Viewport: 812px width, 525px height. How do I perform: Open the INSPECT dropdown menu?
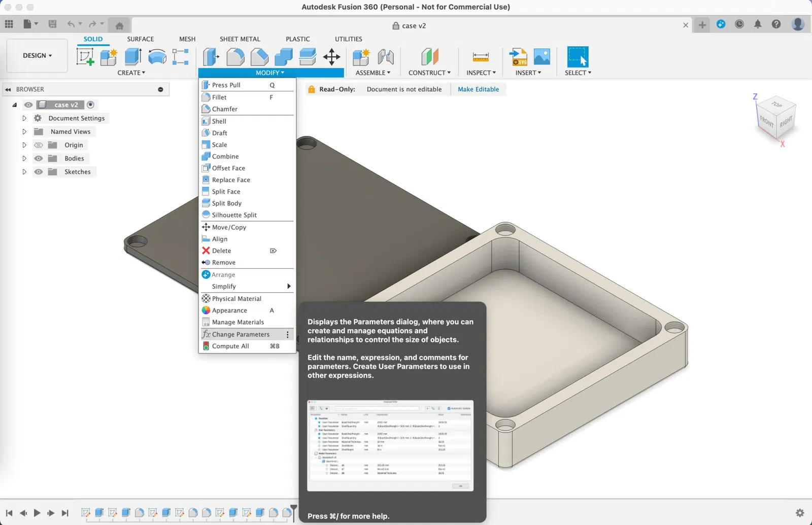click(481, 73)
